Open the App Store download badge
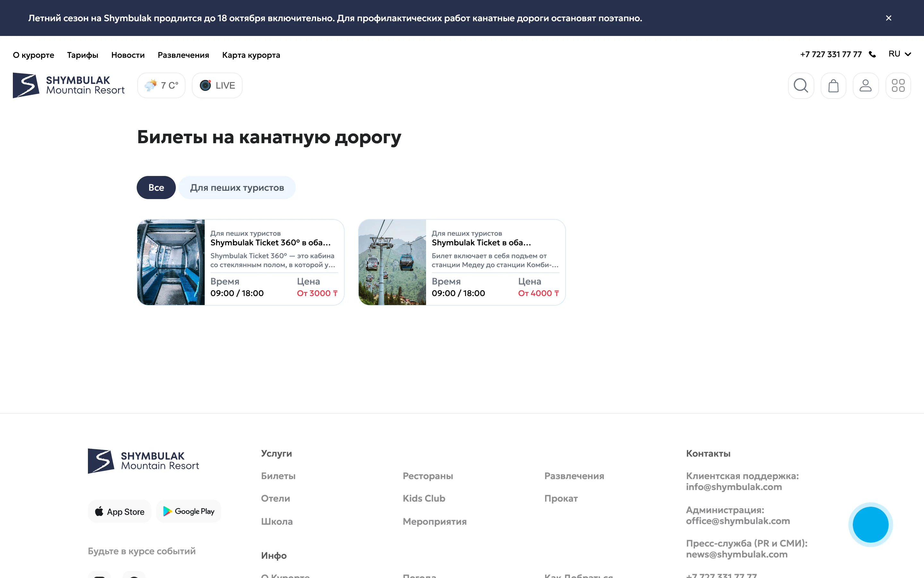 pyautogui.click(x=119, y=512)
